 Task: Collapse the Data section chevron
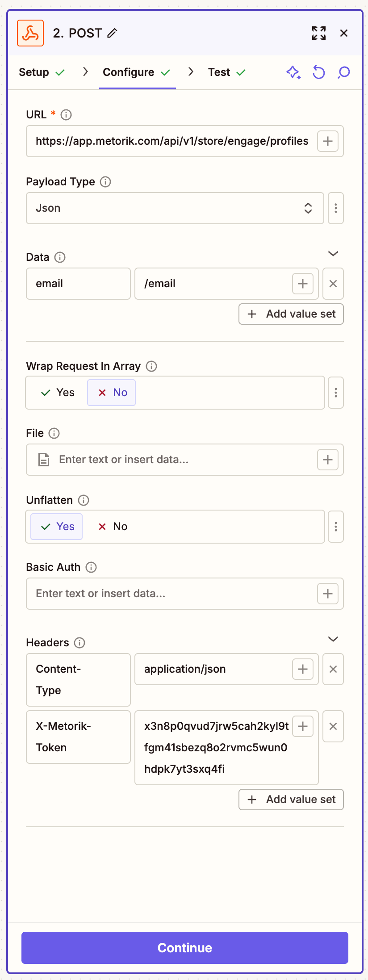click(333, 254)
